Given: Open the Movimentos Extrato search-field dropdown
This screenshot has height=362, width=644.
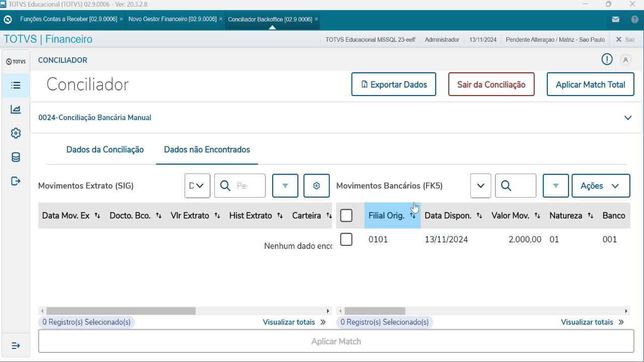Looking at the screenshot, I should click(x=197, y=186).
